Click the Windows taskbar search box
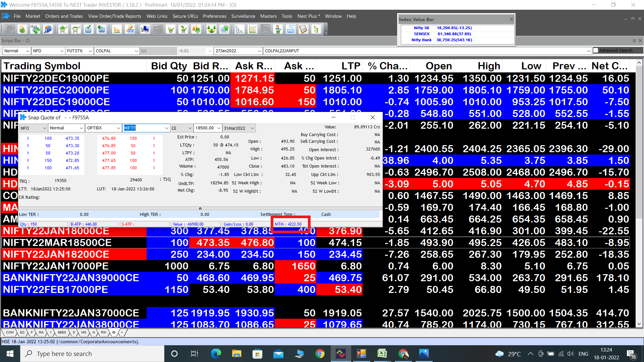Viewport: 644px width, 362px height. click(x=92, y=354)
